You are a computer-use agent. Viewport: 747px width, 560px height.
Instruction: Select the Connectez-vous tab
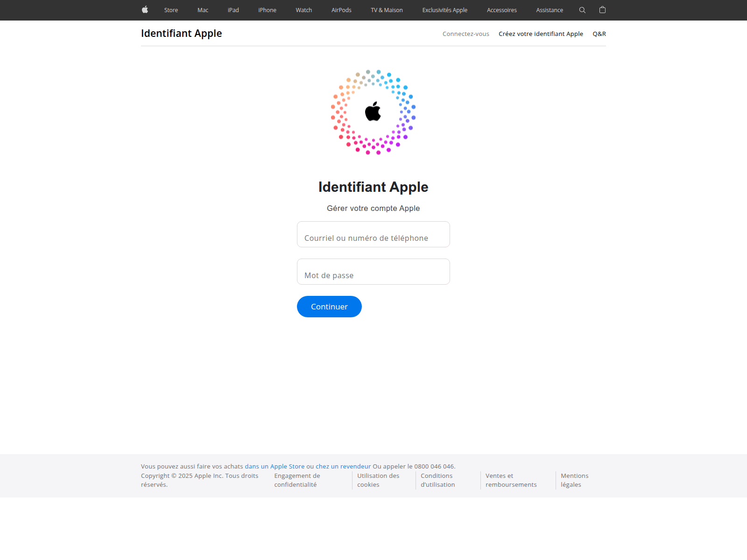point(466,34)
